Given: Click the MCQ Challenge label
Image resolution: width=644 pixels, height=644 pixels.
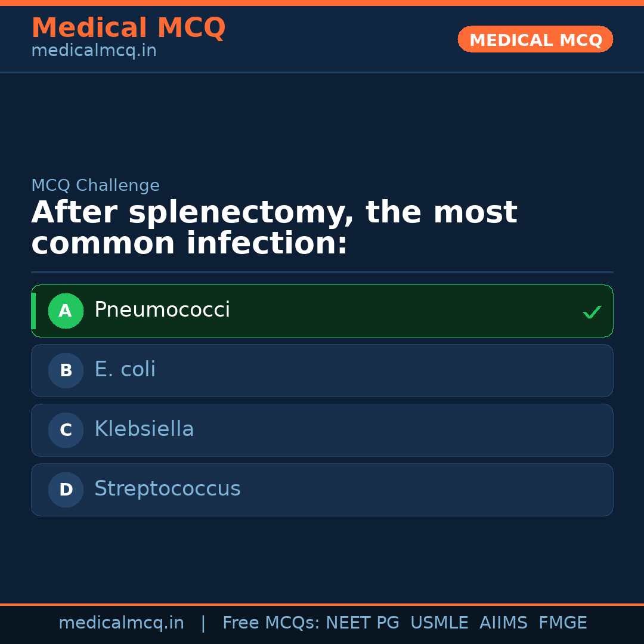Looking at the screenshot, I should click(95, 185).
